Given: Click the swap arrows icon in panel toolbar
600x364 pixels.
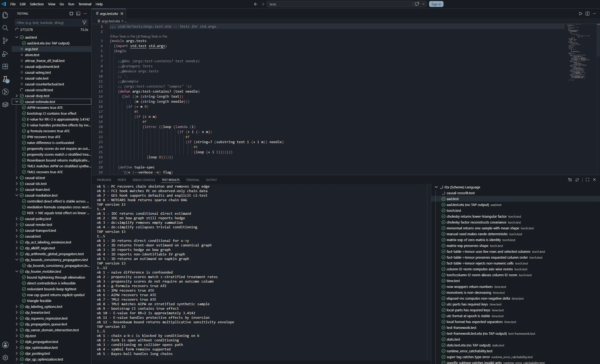Looking at the screenshot, I should [x=577, y=180].
